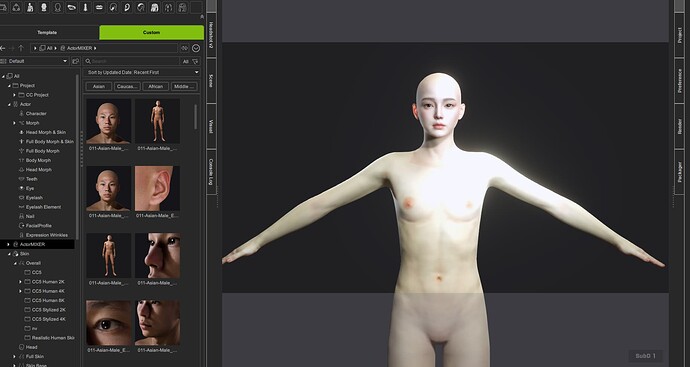Collapse the All root node in tree
This screenshot has height=367, width=690.
coord(3,76)
